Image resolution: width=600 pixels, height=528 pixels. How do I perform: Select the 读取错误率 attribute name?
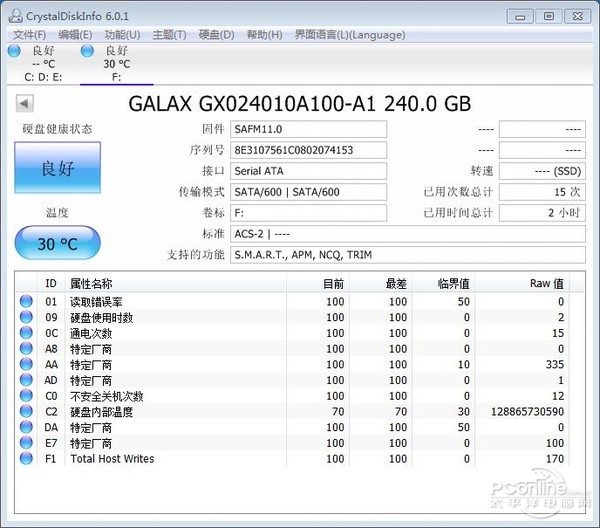pos(96,302)
